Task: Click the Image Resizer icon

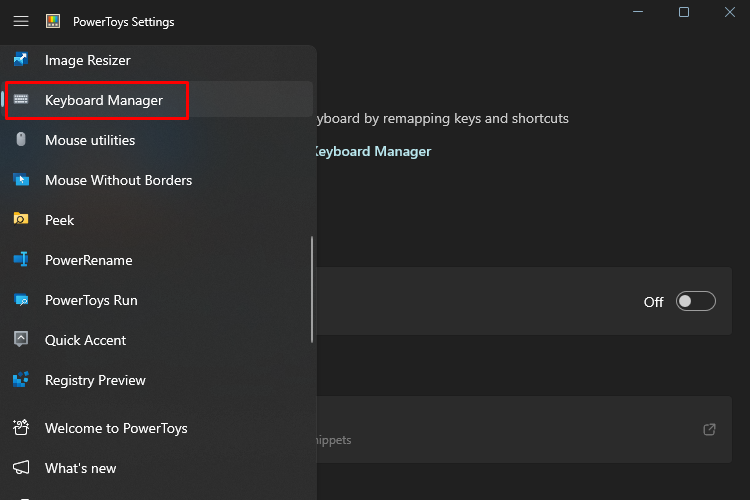Action: point(21,60)
